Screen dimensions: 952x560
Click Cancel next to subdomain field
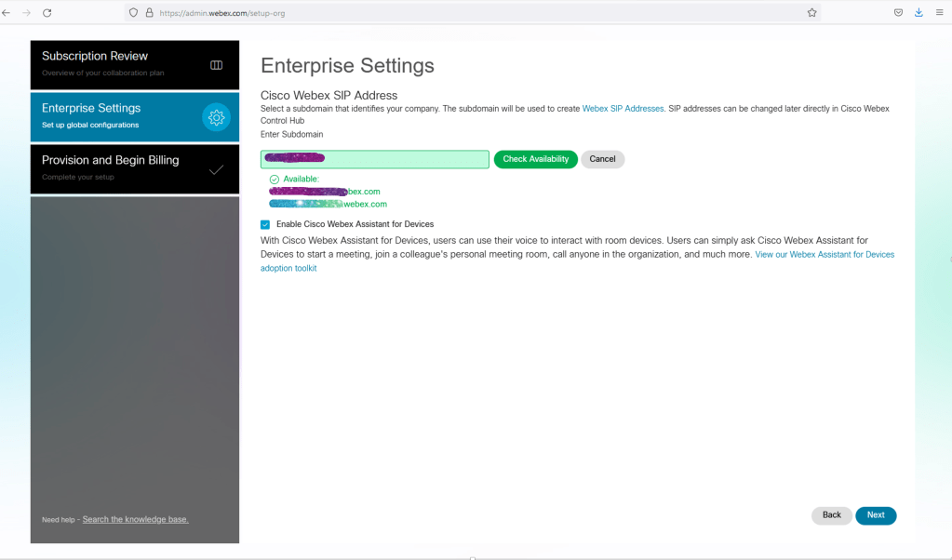602,159
